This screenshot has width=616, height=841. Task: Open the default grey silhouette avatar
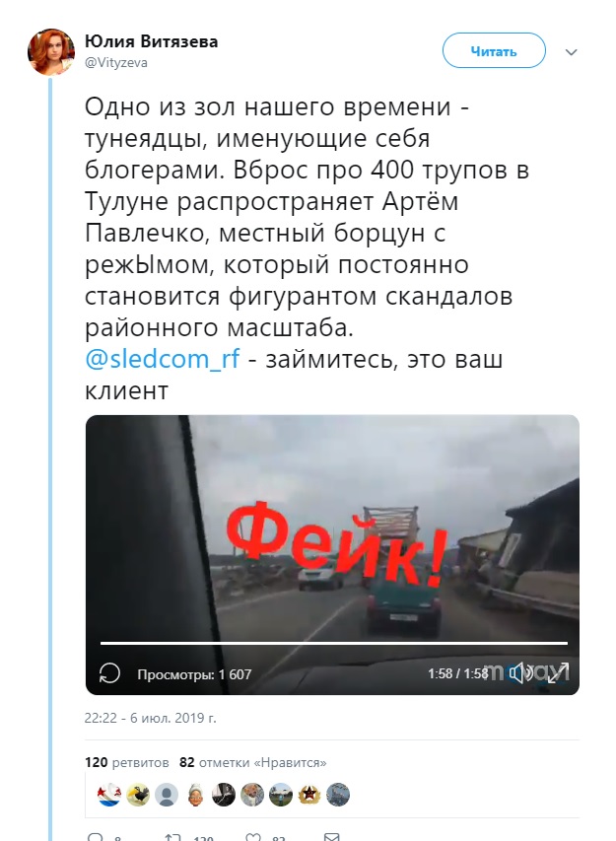167,795
